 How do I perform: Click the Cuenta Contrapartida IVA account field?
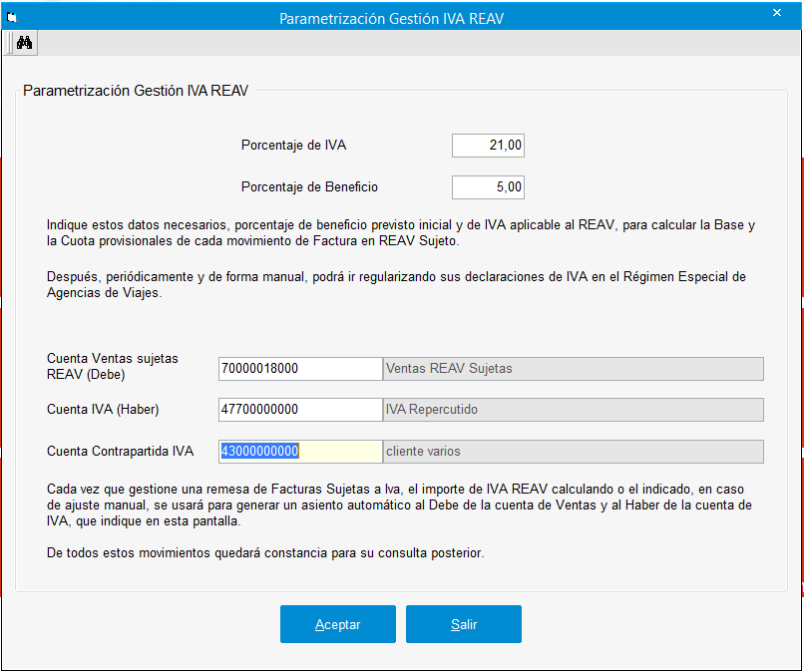(299, 452)
